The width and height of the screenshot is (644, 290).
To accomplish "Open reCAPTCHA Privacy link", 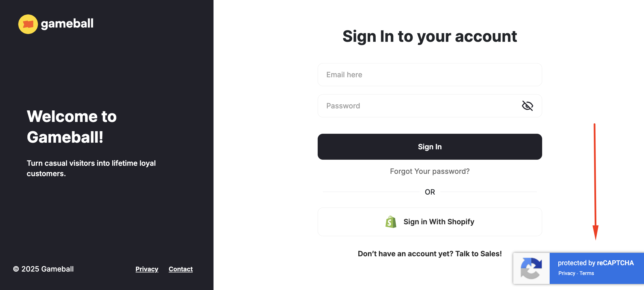I will 566,273.
